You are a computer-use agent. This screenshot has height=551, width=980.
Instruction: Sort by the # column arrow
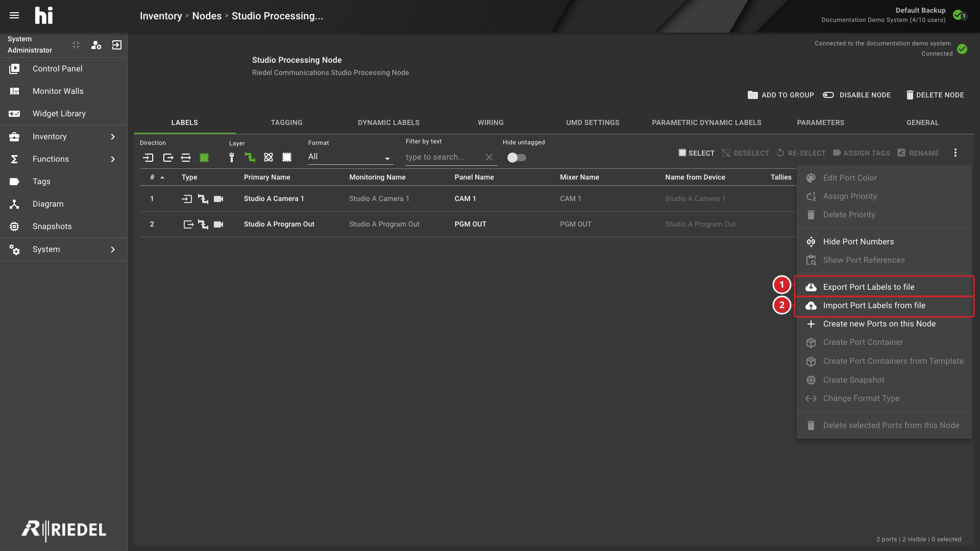162,178
